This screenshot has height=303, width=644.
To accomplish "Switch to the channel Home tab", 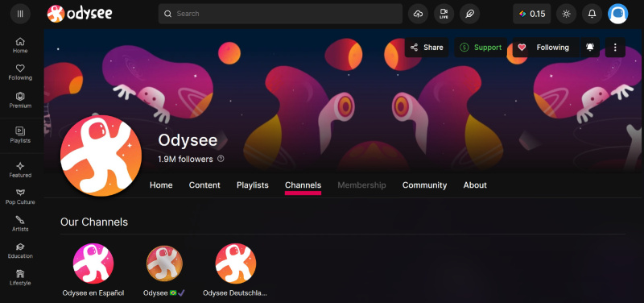I will pos(161,185).
